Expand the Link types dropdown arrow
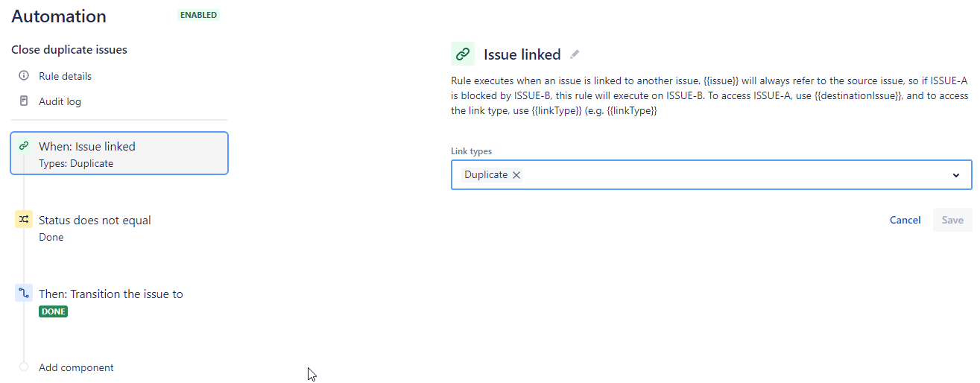Viewport: 980px width, 383px height. coord(955,175)
